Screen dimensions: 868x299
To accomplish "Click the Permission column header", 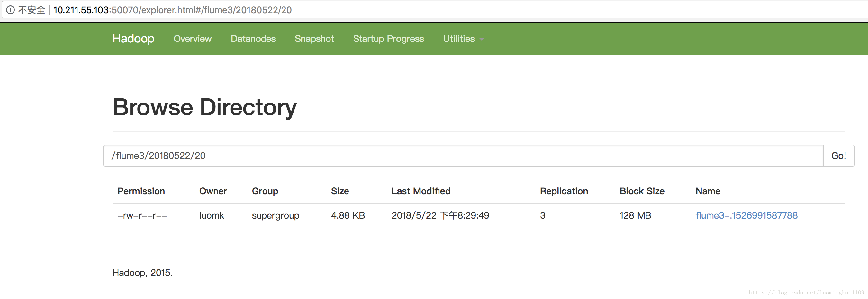I will coord(141,191).
